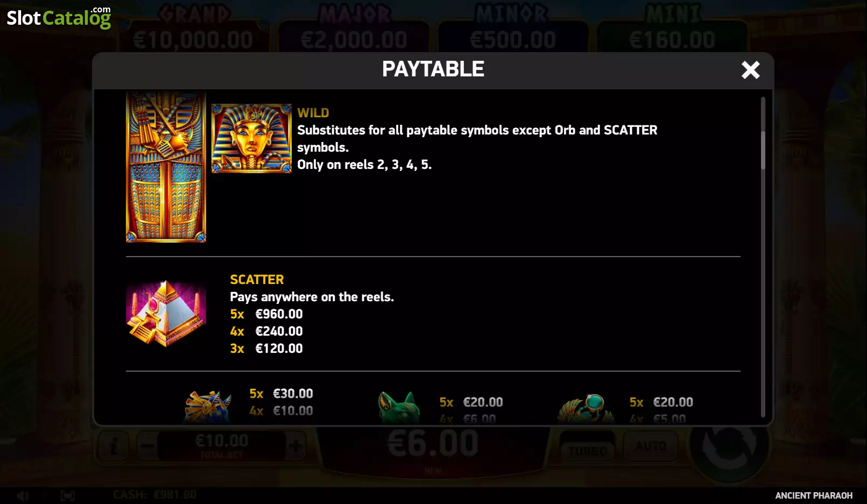867x504 pixels.
Task: Click the round spin button
Action: pyautogui.click(x=729, y=444)
